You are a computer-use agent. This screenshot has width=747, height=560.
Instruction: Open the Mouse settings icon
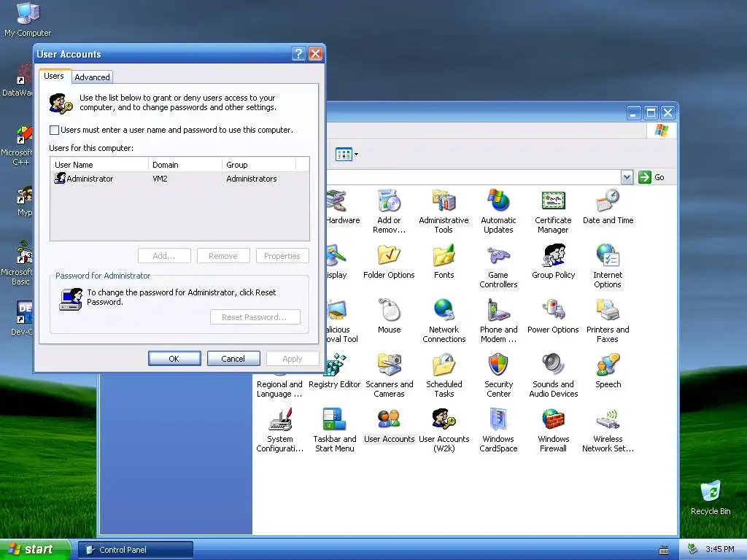pos(389,316)
